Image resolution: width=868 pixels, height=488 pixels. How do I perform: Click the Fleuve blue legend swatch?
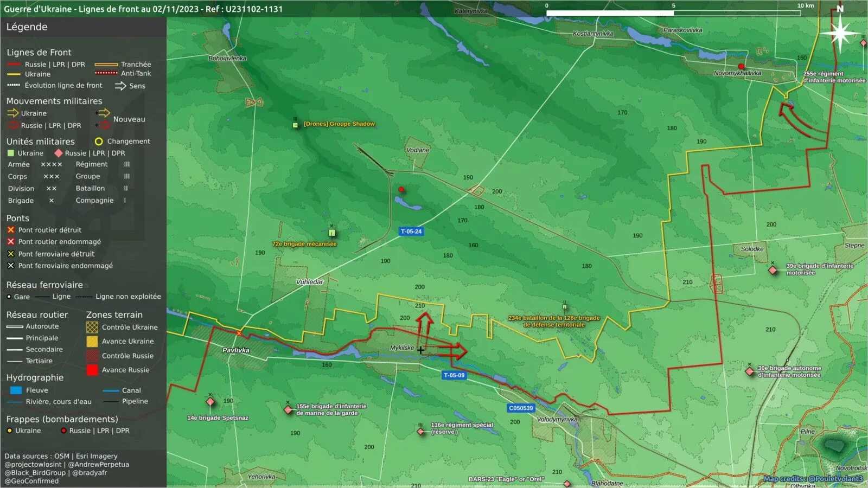pyautogui.click(x=16, y=390)
